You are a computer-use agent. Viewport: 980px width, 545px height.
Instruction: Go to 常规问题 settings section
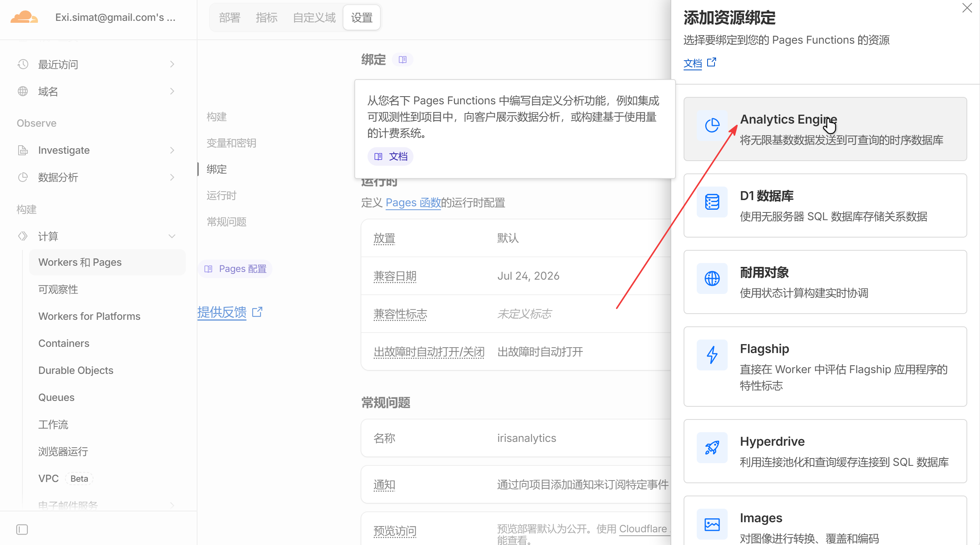[226, 222]
